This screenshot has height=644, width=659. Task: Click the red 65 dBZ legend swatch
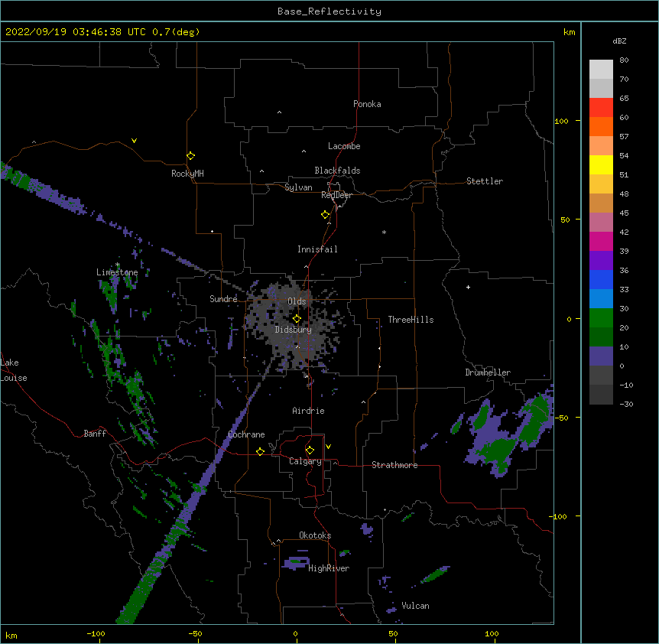click(601, 108)
